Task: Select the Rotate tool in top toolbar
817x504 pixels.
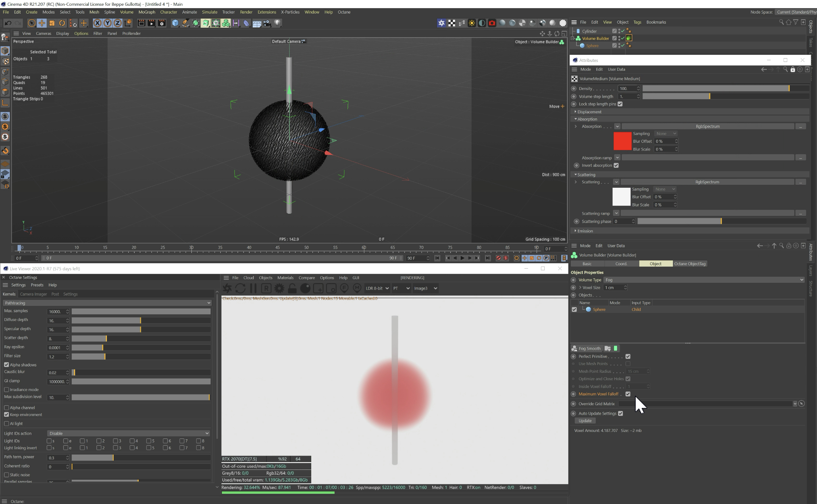Action: [x=62, y=23]
